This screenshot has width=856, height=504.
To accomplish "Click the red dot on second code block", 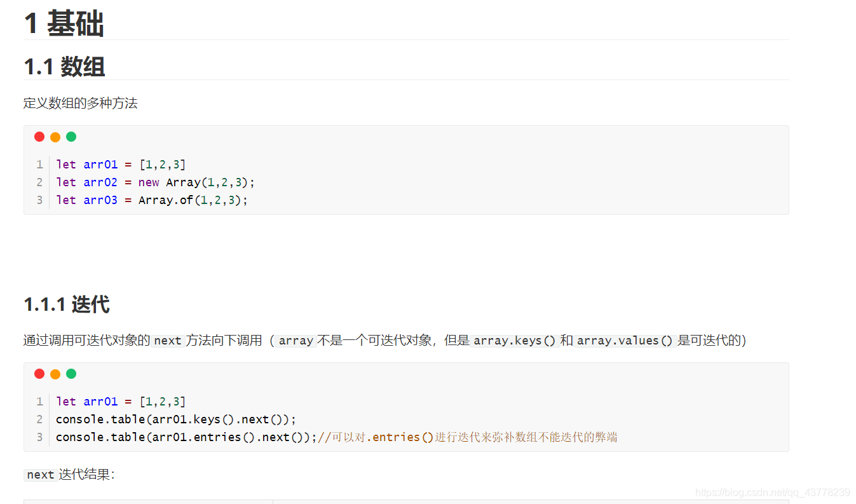I will click(39, 374).
